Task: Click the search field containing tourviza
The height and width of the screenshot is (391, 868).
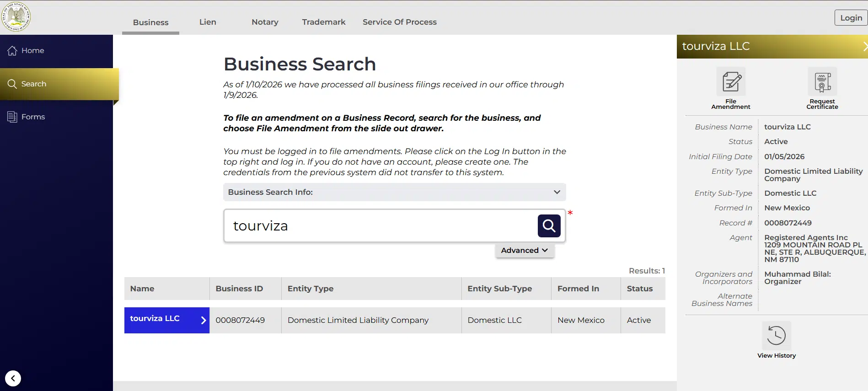Action: [380, 226]
